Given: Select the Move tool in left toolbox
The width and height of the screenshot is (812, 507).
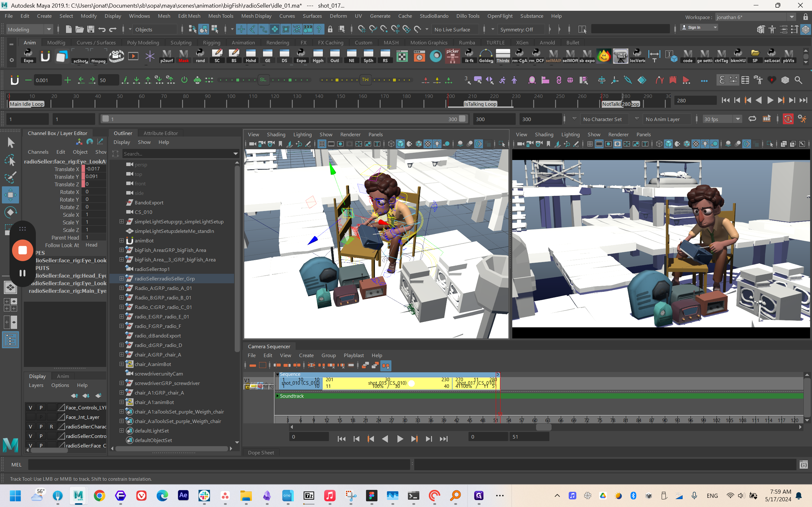Looking at the screenshot, I should [10, 195].
